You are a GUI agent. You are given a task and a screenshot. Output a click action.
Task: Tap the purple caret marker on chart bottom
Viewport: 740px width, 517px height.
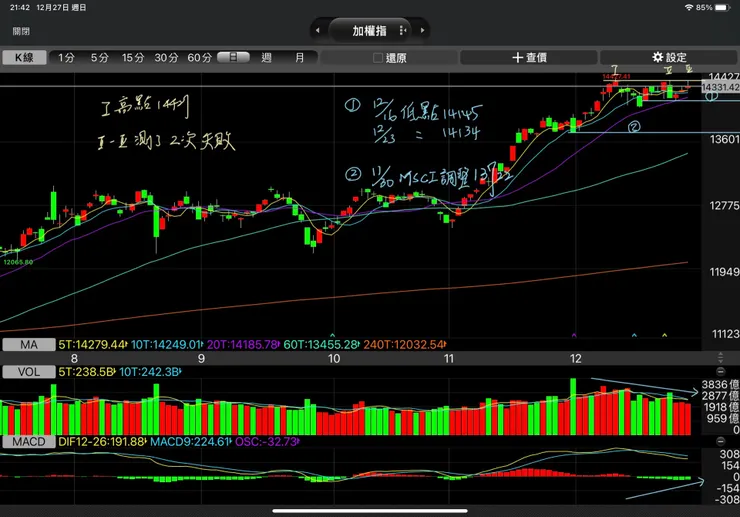[x=574, y=335]
